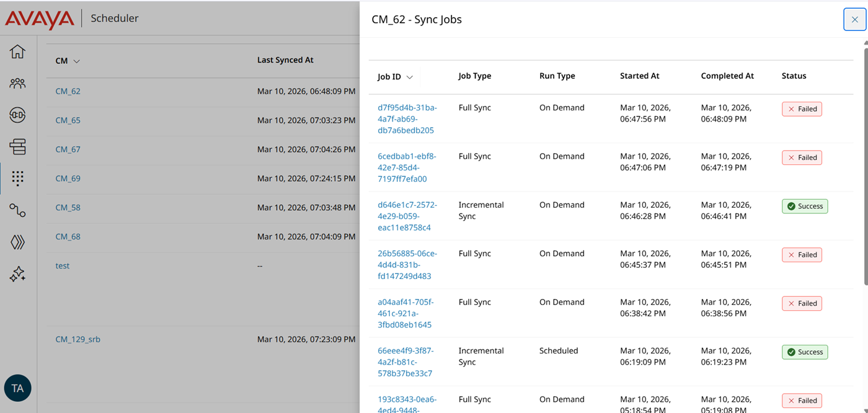Select Completed At 06:19:23 PM cell
The height and width of the screenshot is (413, 868).
point(726,357)
